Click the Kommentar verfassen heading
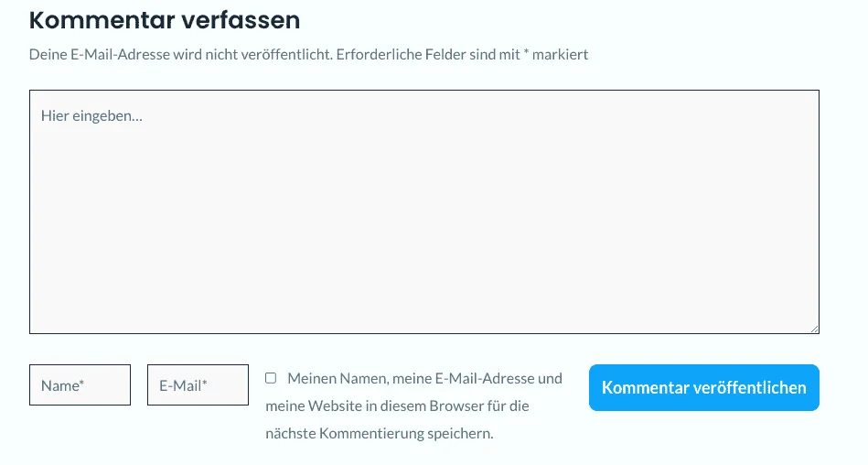The image size is (868, 465). pos(165,19)
